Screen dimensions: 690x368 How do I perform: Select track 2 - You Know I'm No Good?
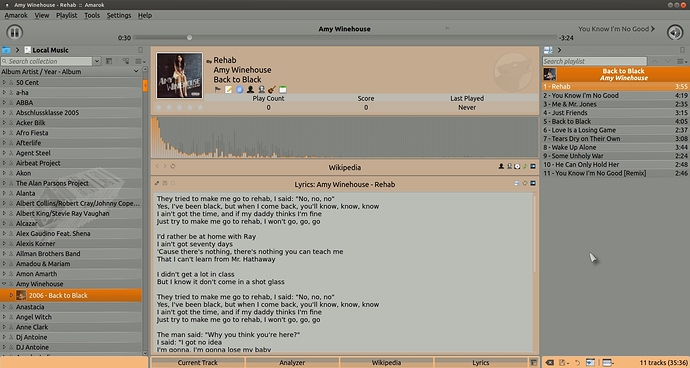(615, 96)
